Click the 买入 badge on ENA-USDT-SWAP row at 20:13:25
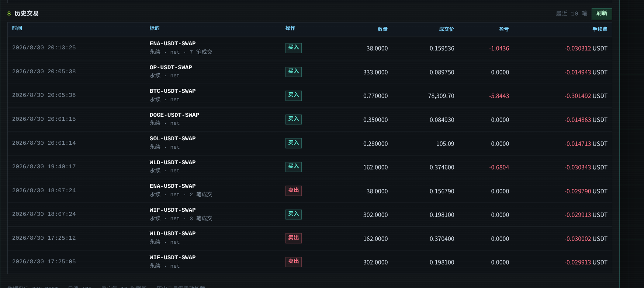644x288 pixels. pyautogui.click(x=293, y=48)
